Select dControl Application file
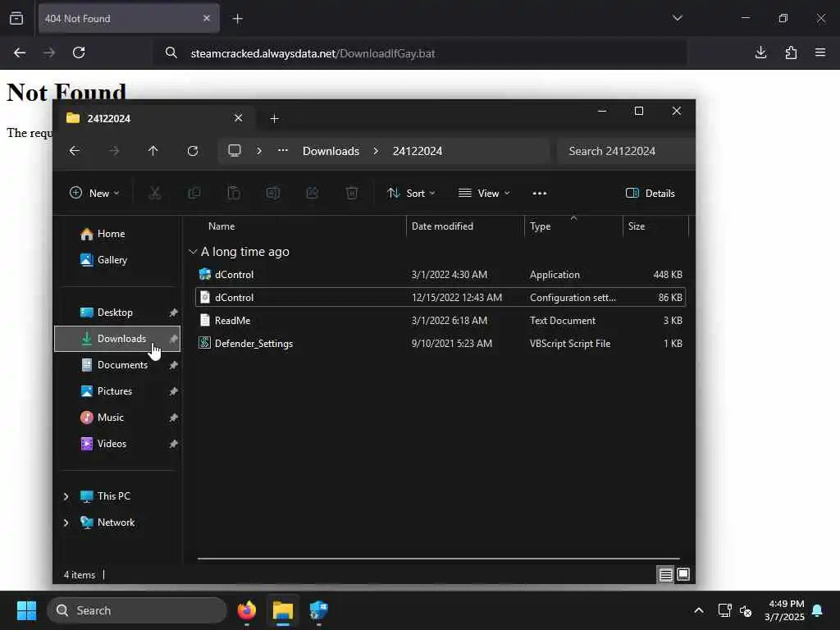Viewport: 840px width, 630px height. tap(441, 274)
